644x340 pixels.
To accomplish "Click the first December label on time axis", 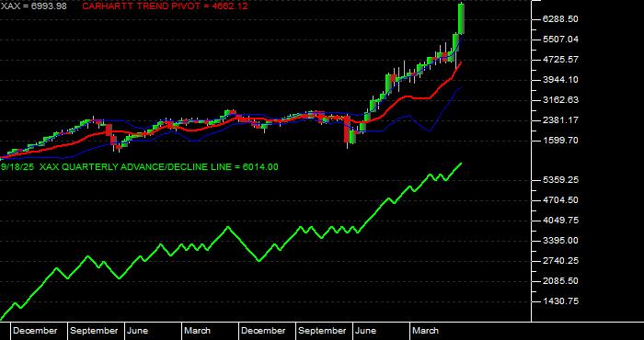I will click(35, 331).
